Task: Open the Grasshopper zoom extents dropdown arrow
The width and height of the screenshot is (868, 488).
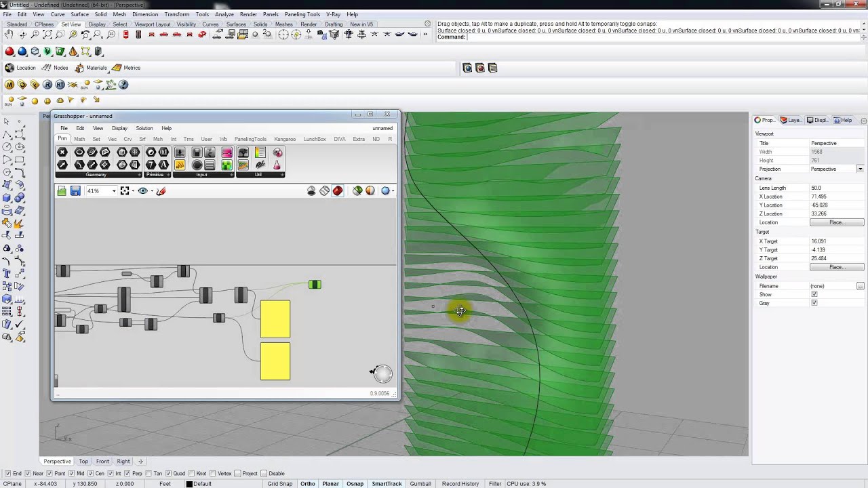Action: click(x=133, y=191)
